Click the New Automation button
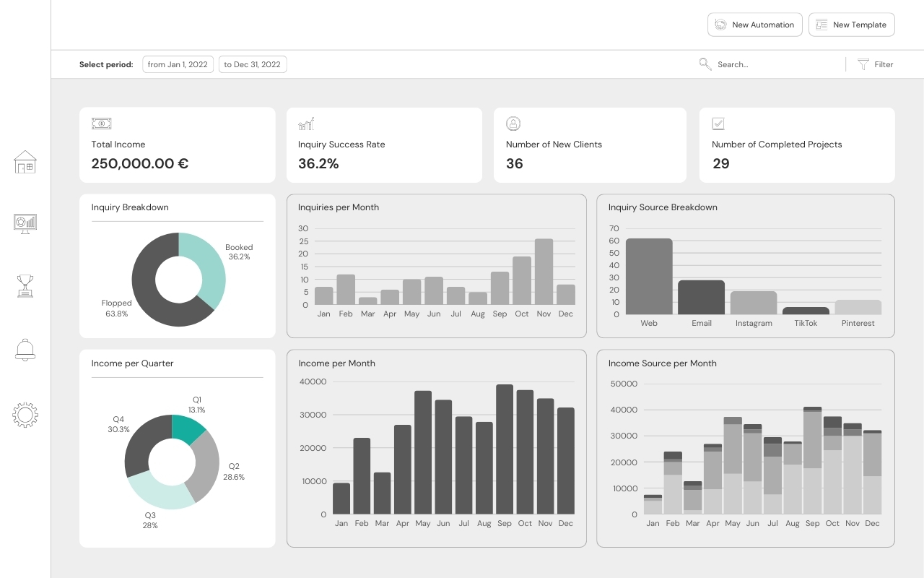Screen dimensions: 924x578 pos(754,25)
